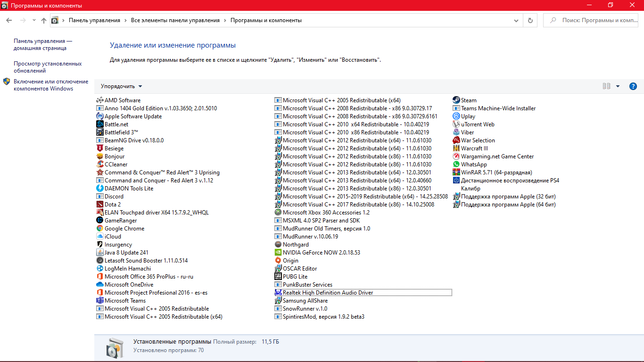The height and width of the screenshot is (362, 644).
Task: Open recent locations dropdown near navigation arrows
Action: point(34,20)
